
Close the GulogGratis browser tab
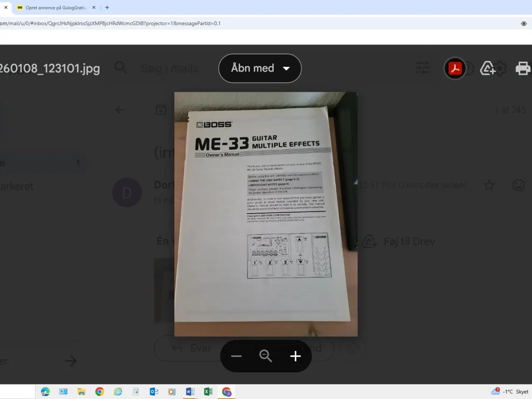94,7
